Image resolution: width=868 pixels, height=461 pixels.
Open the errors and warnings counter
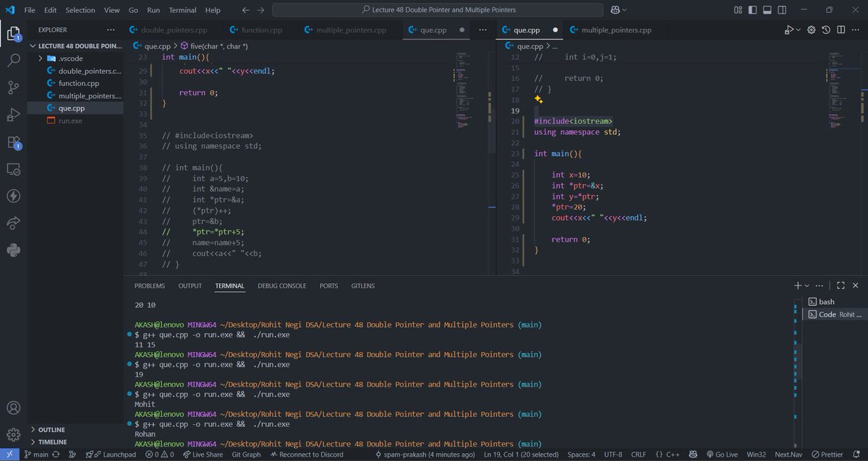pos(159,454)
